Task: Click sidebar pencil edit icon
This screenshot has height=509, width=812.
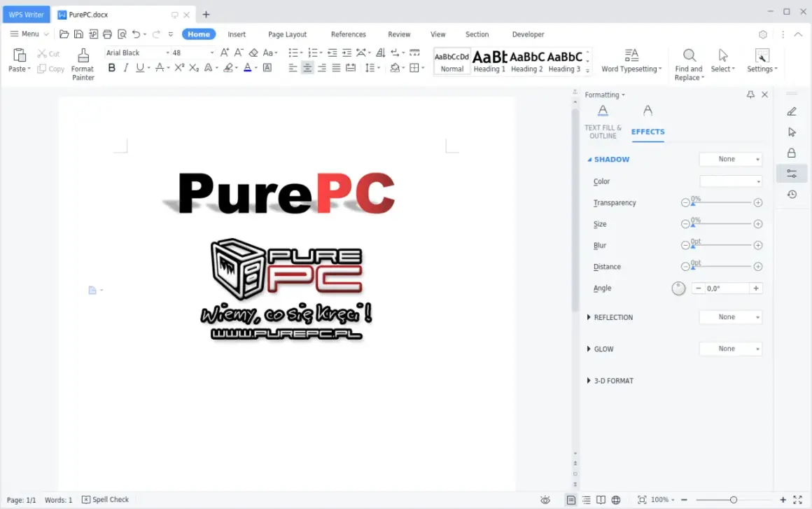Action: pyautogui.click(x=792, y=111)
